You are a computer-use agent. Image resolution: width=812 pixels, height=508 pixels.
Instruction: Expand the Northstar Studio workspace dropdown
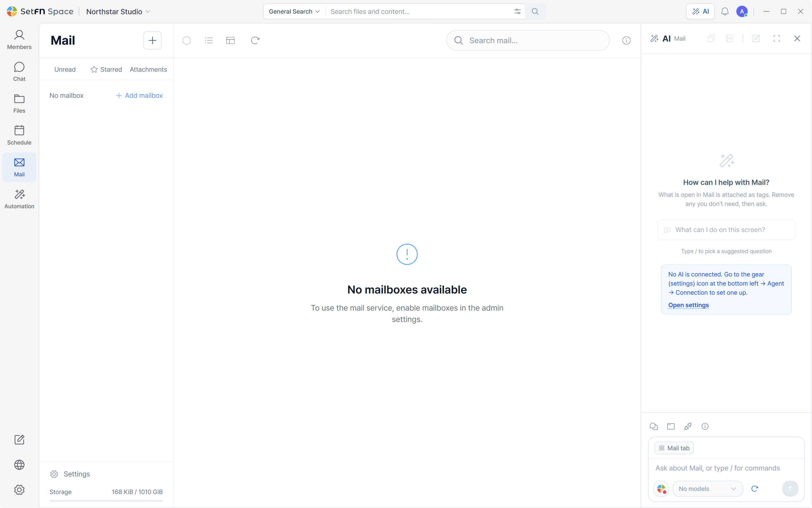point(118,11)
